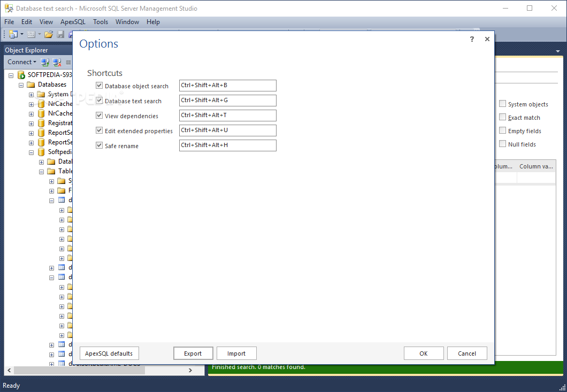The image size is (567, 392).
Task: Click Object Explorer scrollbar left arrow
Action: [9, 370]
